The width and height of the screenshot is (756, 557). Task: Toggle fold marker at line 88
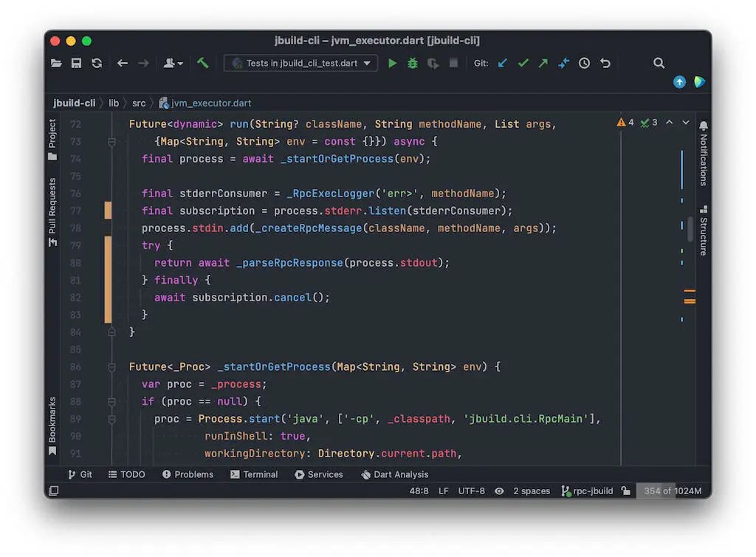111,402
